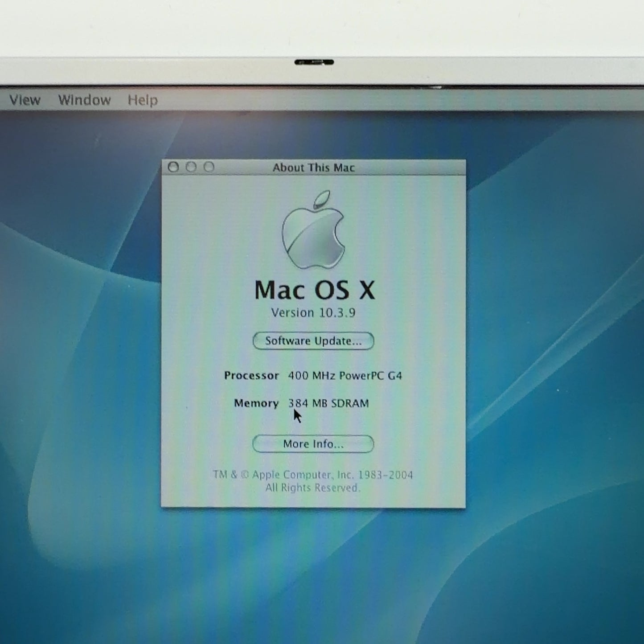Screen dimensions: 644x644
Task: Zoom the About This Mac window
Action: (209, 167)
